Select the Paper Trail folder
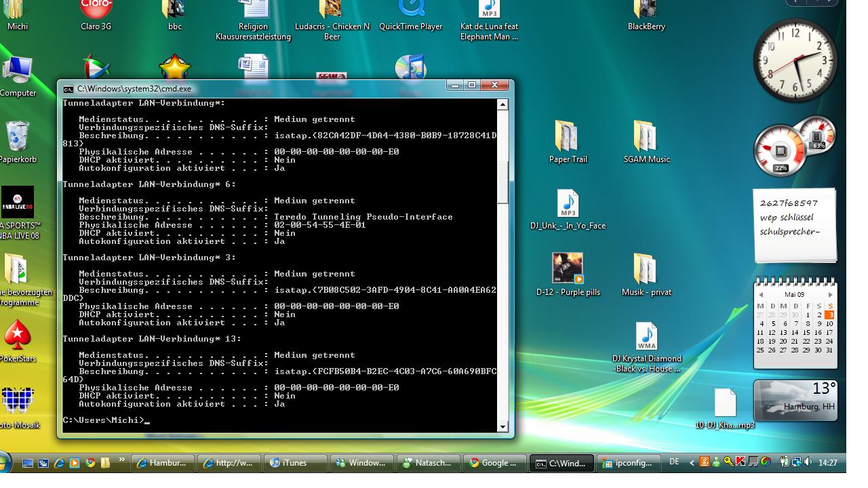The width and height of the screenshot is (868, 488). [x=568, y=142]
